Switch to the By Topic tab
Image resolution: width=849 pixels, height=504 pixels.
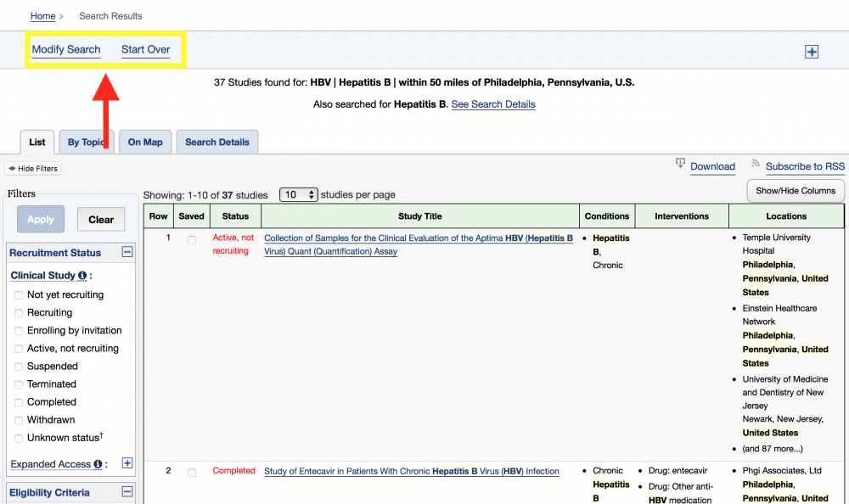coord(87,143)
